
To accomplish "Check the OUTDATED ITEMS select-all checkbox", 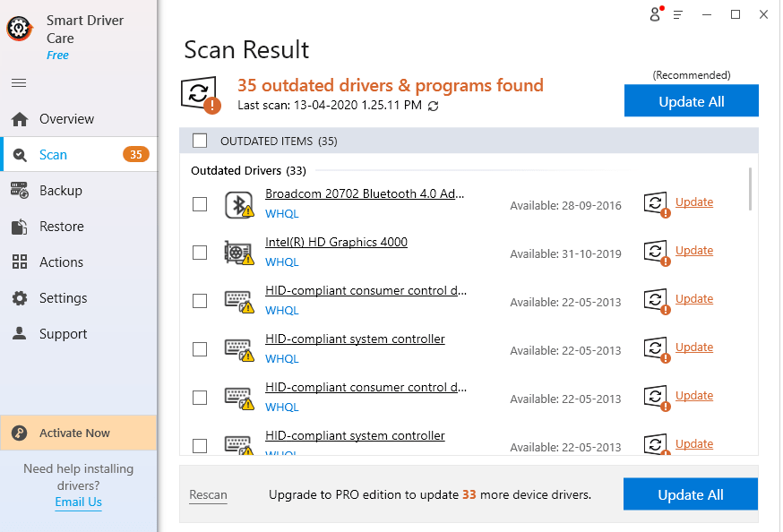I will click(200, 141).
